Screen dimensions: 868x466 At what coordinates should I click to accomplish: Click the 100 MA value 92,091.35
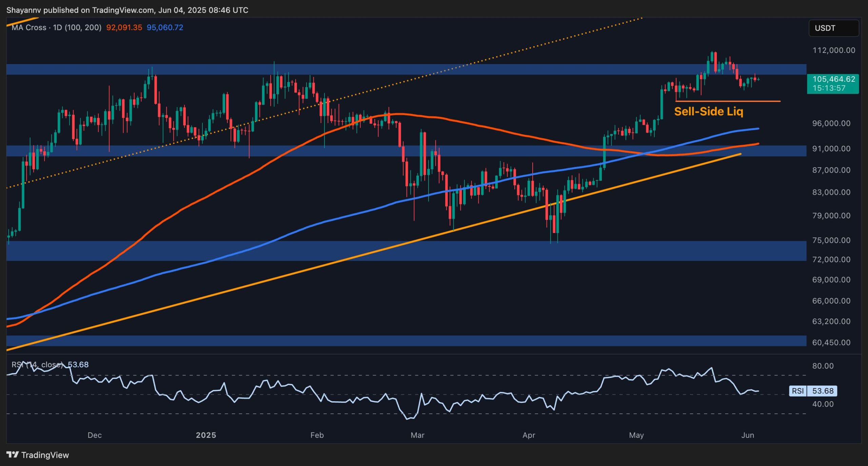pyautogui.click(x=125, y=28)
